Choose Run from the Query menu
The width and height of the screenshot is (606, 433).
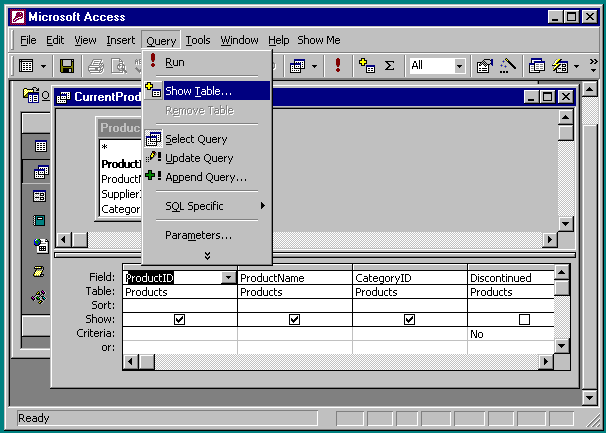[x=207, y=62]
